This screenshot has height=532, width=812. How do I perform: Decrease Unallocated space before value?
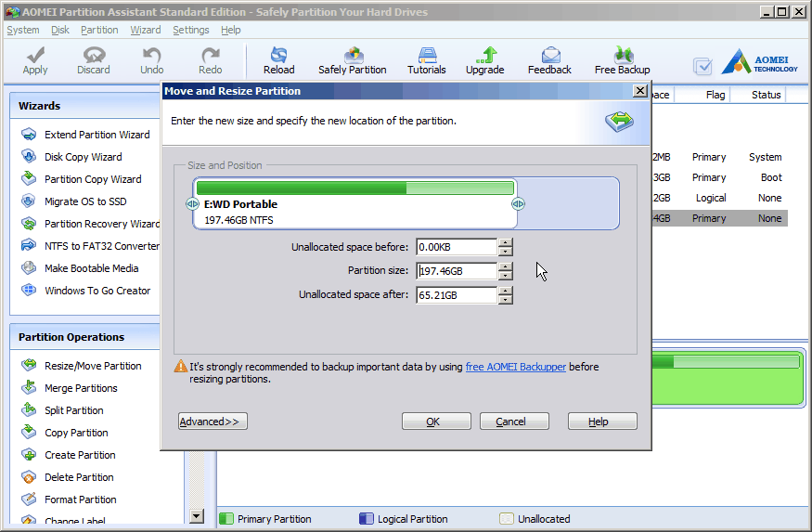[x=506, y=252]
